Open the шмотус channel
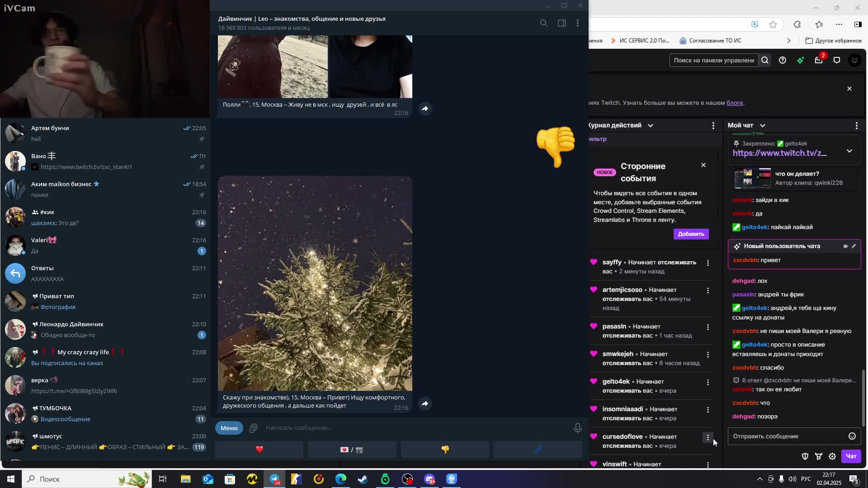 click(x=105, y=441)
